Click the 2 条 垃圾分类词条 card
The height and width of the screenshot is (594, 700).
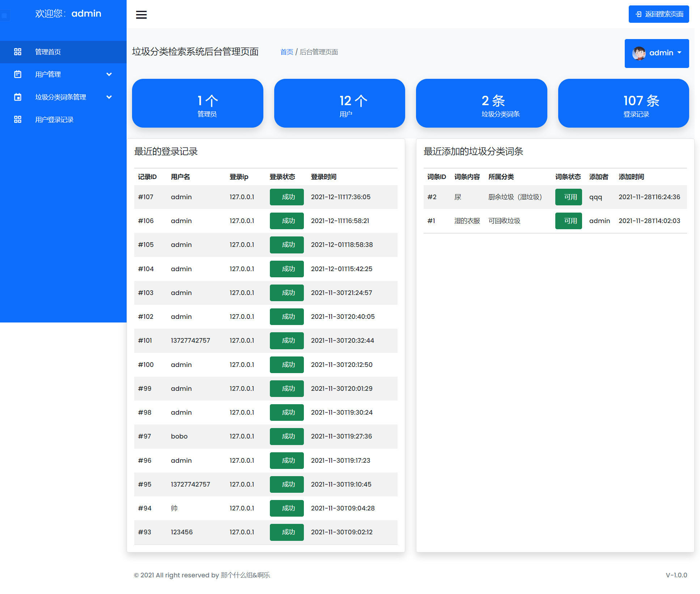point(481,103)
